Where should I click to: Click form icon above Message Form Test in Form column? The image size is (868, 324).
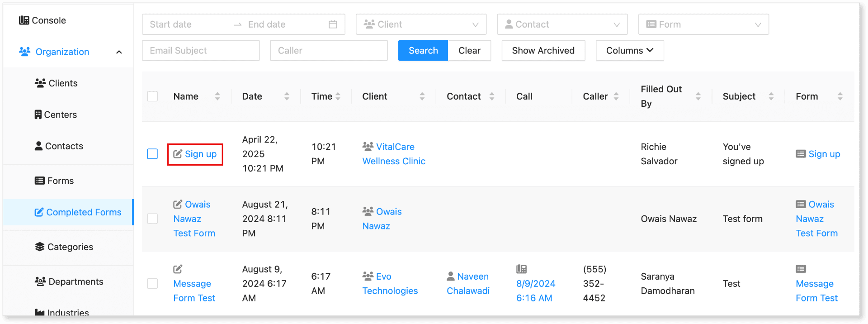801,269
